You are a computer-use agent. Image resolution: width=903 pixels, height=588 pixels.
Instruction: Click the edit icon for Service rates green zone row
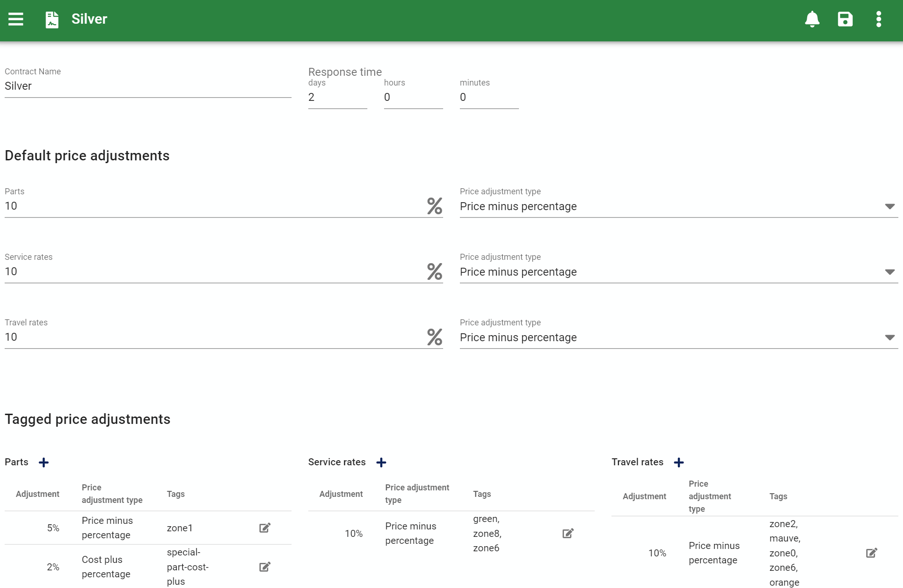pyautogui.click(x=569, y=534)
